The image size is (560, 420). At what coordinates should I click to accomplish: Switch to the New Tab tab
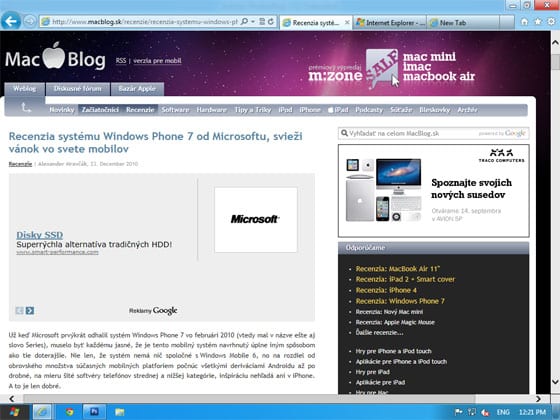pyautogui.click(x=463, y=22)
